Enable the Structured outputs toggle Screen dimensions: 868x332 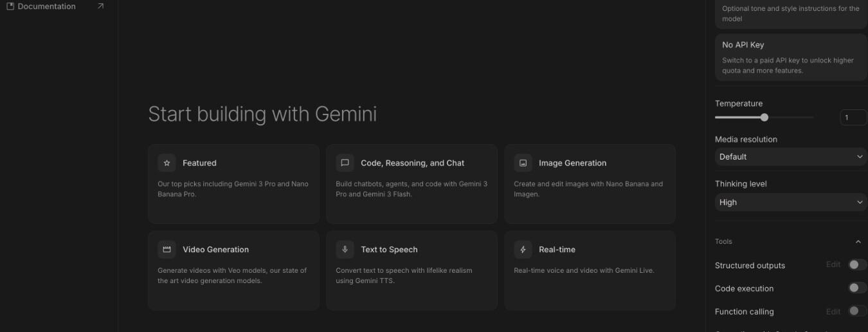point(856,265)
